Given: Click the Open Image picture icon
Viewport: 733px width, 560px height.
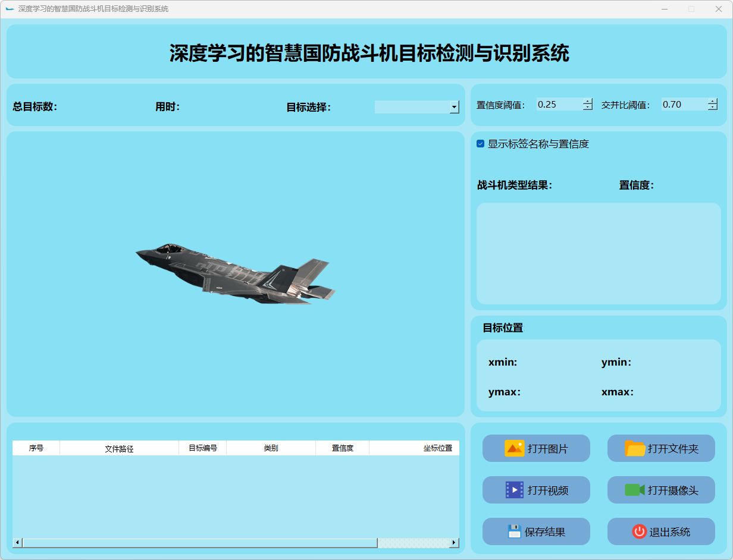Looking at the screenshot, I should (514, 448).
